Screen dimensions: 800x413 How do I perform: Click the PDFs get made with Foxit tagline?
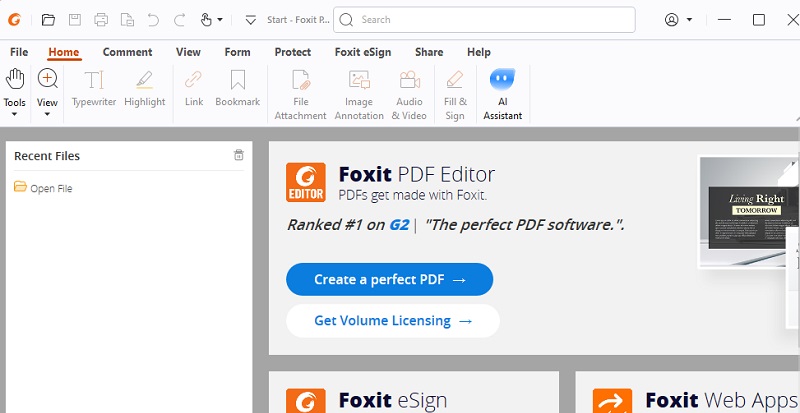coord(413,195)
